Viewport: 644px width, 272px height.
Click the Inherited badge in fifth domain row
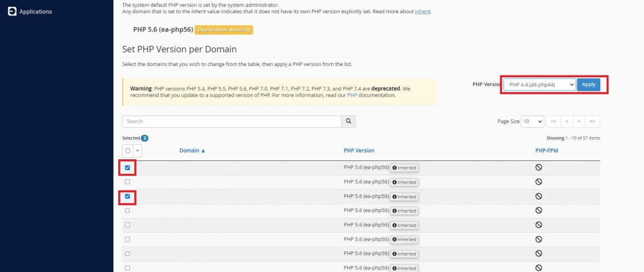404,225
